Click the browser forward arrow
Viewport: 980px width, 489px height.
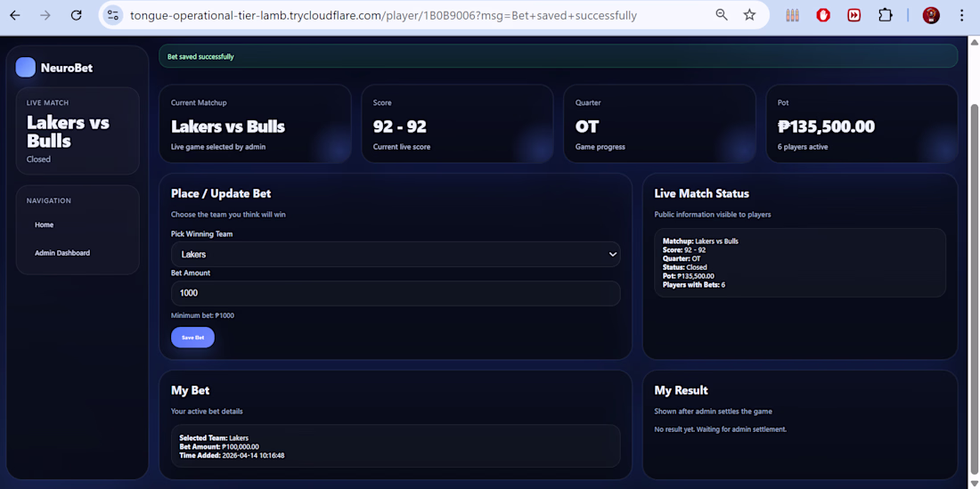[x=45, y=15]
